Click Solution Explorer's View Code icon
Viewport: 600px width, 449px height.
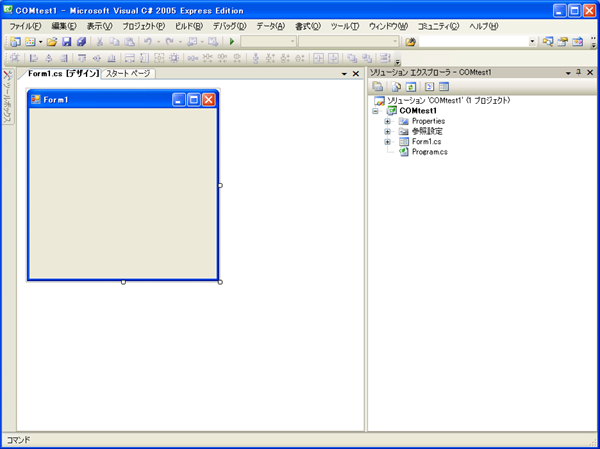pyautogui.click(x=429, y=87)
